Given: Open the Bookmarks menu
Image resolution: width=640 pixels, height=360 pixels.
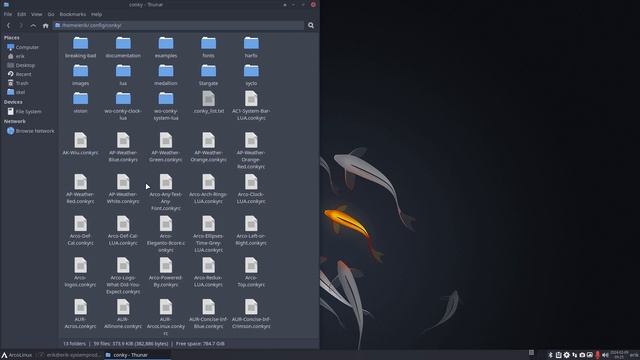Looking at the screenshot, I should [x=73, y=14].
